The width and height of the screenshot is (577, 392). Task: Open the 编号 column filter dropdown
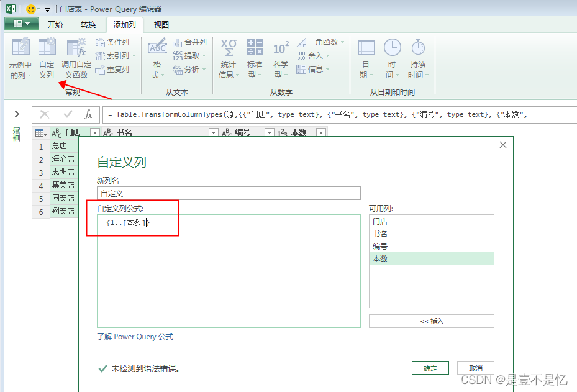pos(270,132)
